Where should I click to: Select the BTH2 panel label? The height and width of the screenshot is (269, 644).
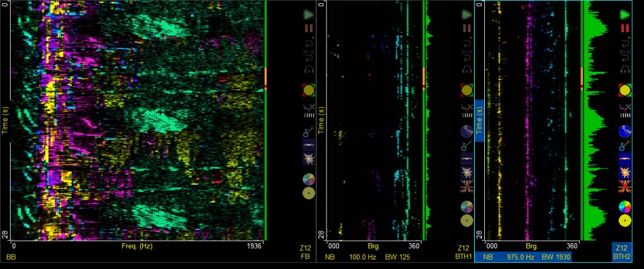tap(621, 257)
